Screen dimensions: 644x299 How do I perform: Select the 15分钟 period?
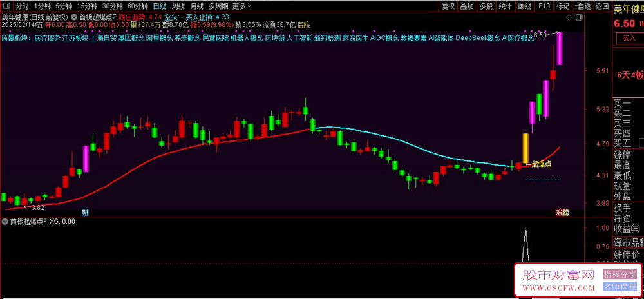[87, 6]
